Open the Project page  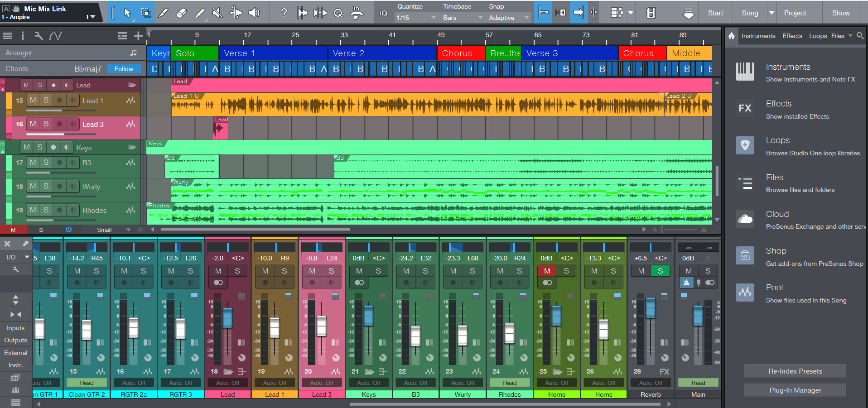[x=795, y=13]
